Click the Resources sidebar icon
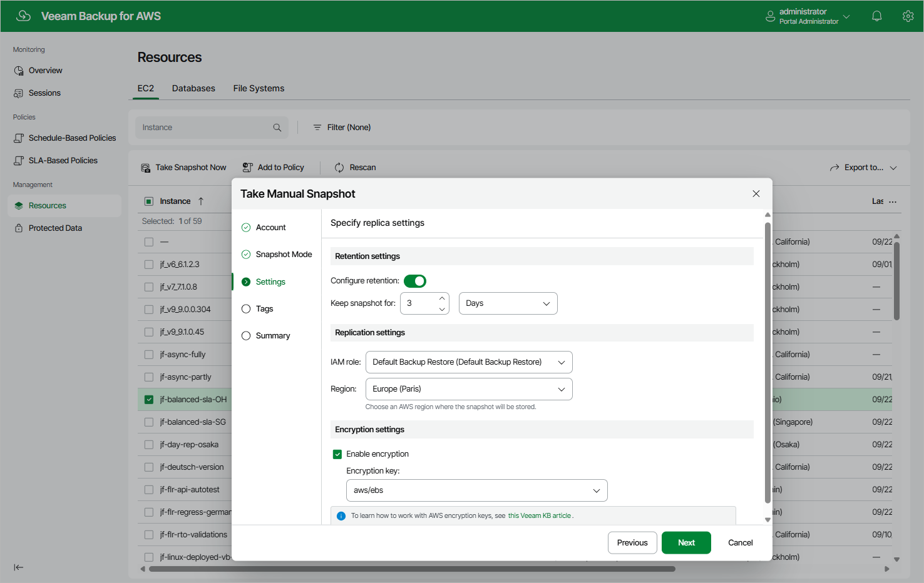The height and width of the screenshot is (583, 924). coord(19,206)
